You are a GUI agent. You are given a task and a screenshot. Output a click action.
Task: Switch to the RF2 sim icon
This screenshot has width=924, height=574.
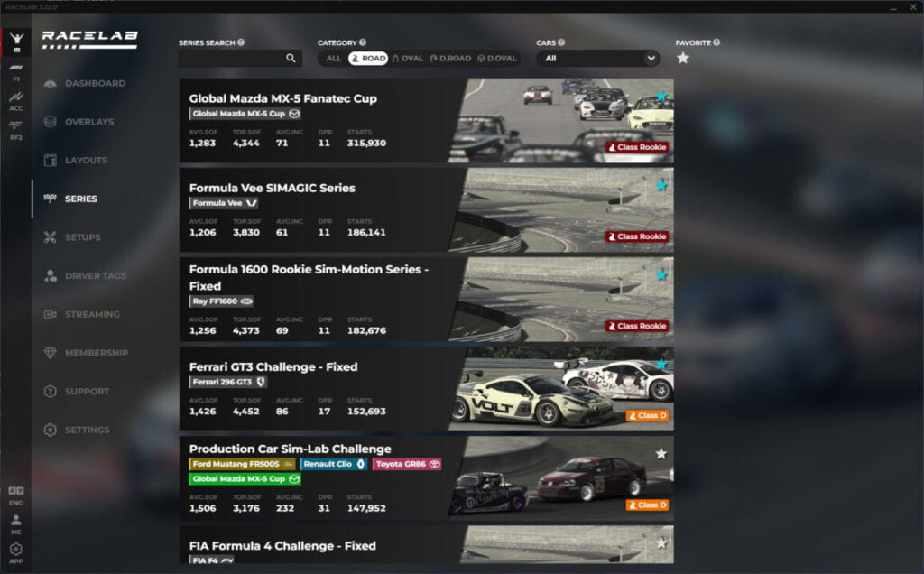point(16,130)
